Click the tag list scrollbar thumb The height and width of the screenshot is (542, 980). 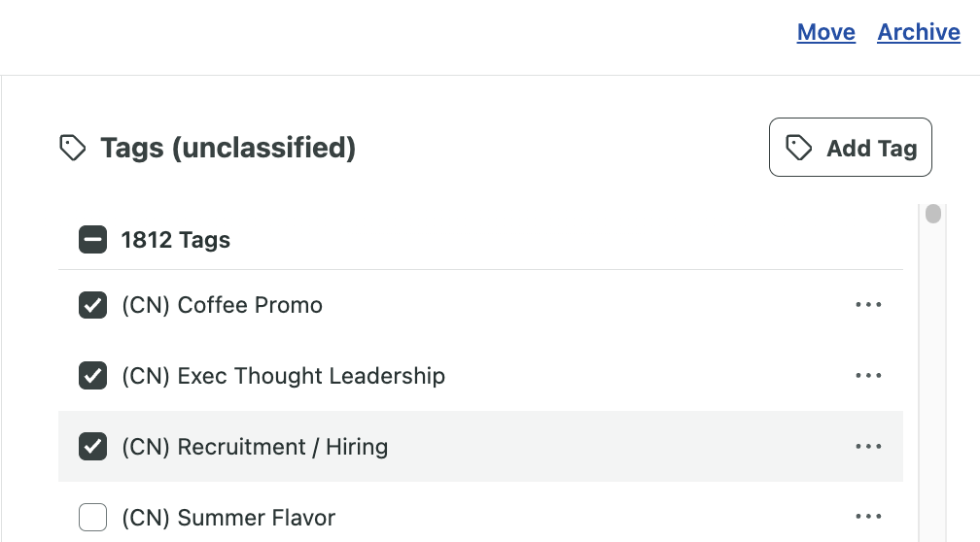(933, 214)
